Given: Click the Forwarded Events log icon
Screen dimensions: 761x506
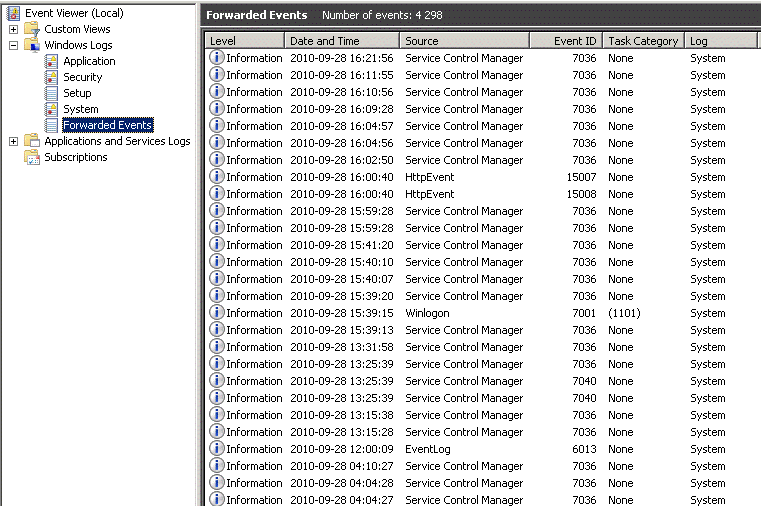Looking at the screenshot, I should tap(51, 125).
